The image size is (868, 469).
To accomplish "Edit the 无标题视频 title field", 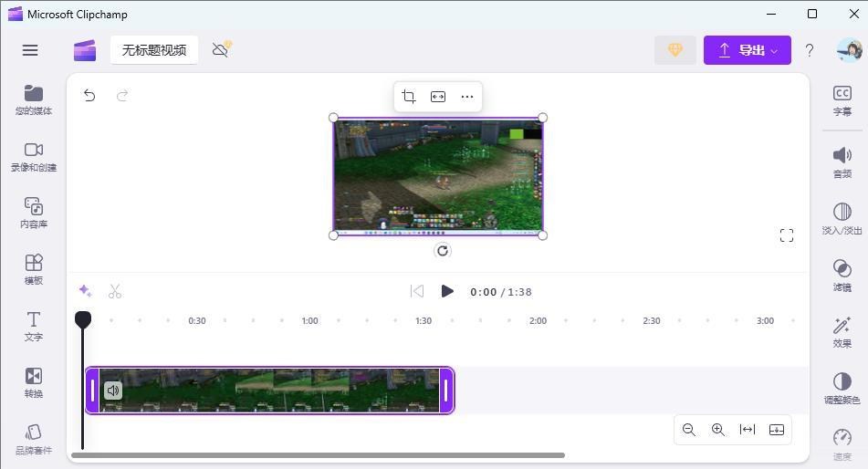I will point(154,50).
